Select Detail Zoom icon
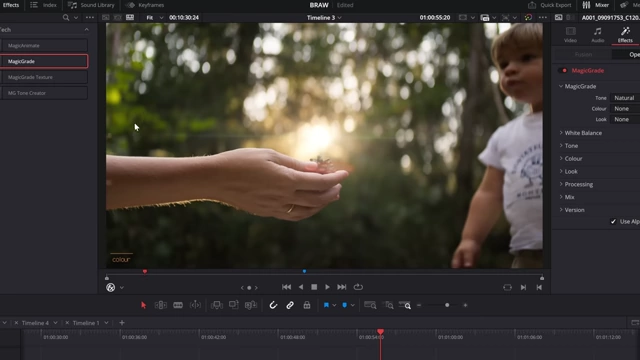640x360 pixels. (x=388, y=305)
